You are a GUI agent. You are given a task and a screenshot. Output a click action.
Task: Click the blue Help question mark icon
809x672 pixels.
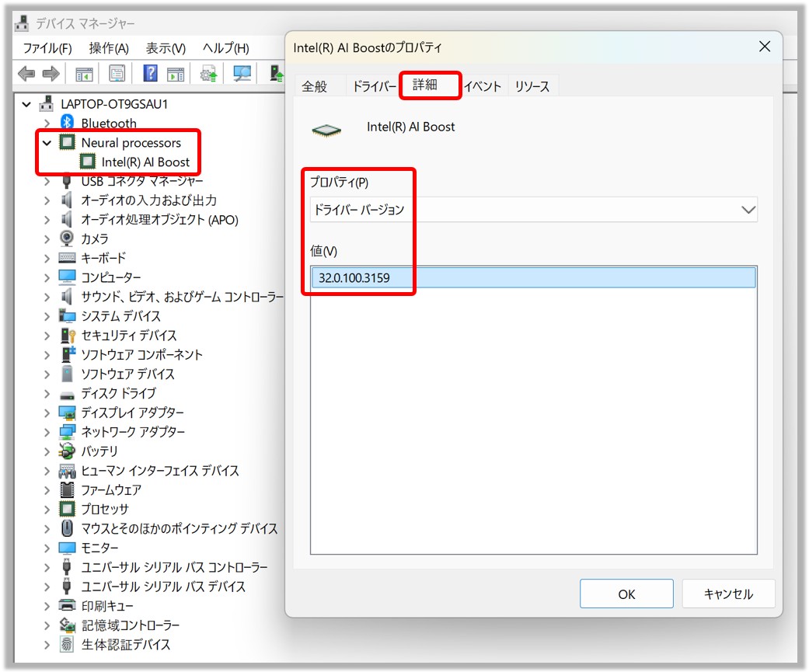click(x=150, y=73)
